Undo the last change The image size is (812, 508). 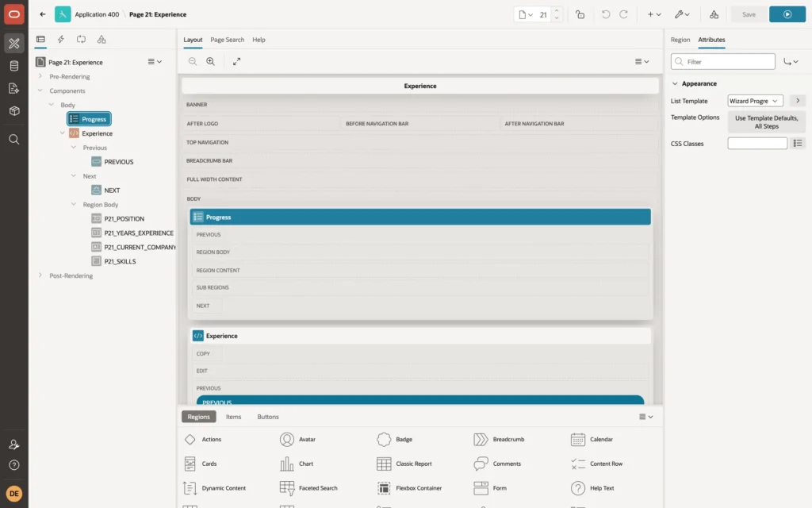[x=605, y=14]
